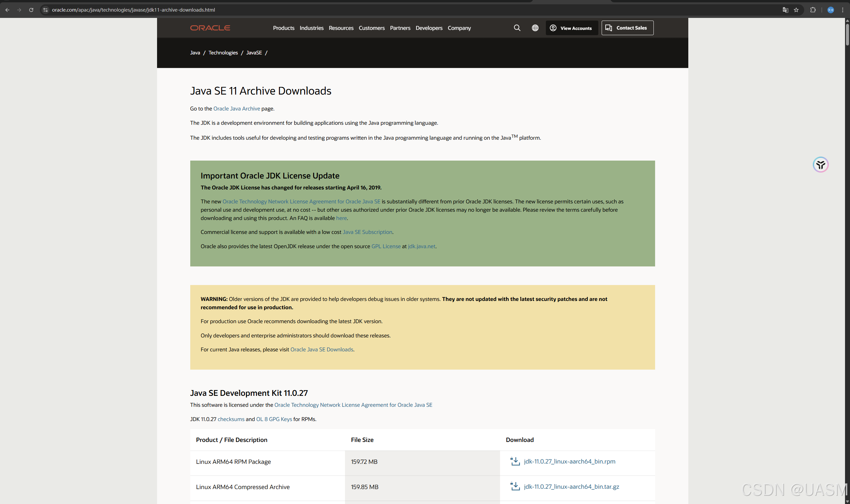Open the country/language globe icon

point(535,28)
